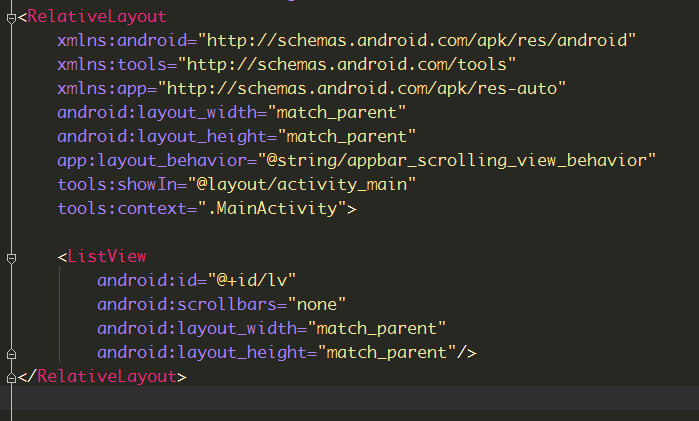Click the android:id attribute name

(147, 281)
